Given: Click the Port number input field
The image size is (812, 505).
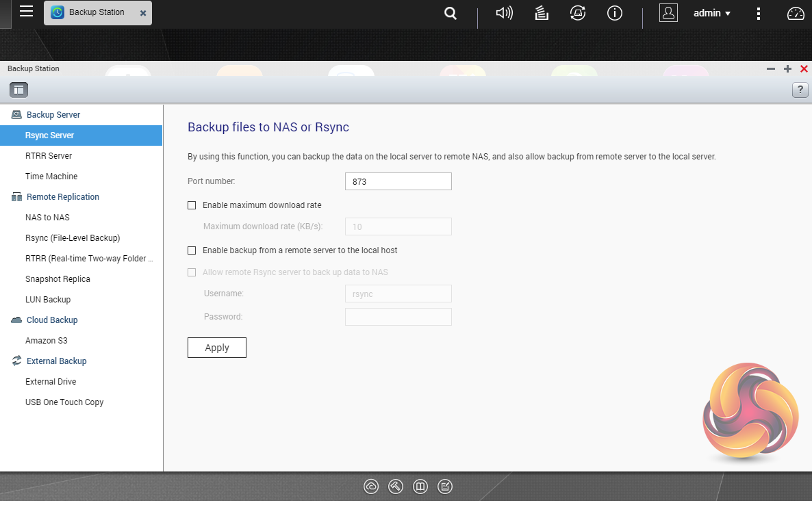Looking at the screenshot, I should click(x=398, y=181).
